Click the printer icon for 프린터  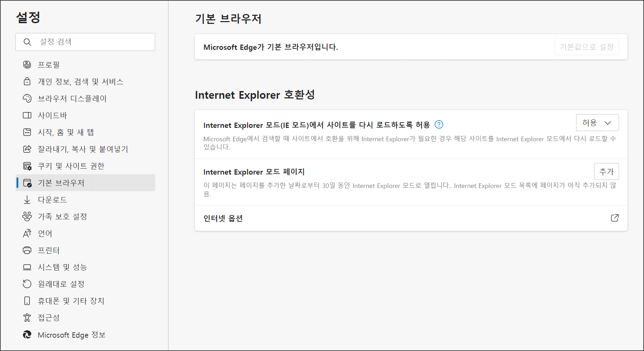[x=27, y=250]
